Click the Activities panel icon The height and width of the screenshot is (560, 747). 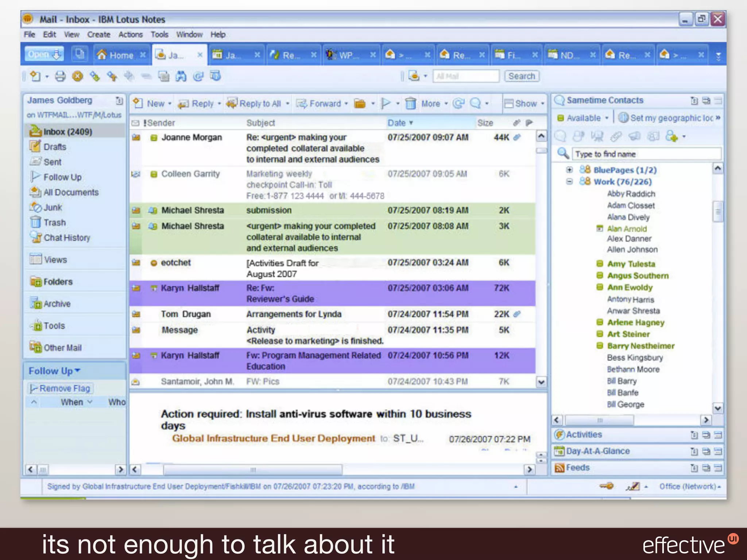click(559, 435)
